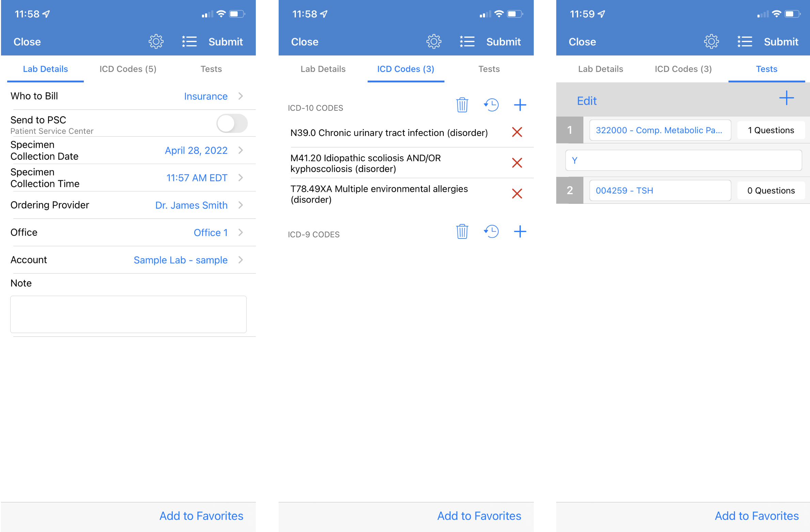The height and width of the screenshot is (532, 810).
Task: Remove M41.20 Idiopathic scoliosis disorder entry
Action: click(517, 162)
